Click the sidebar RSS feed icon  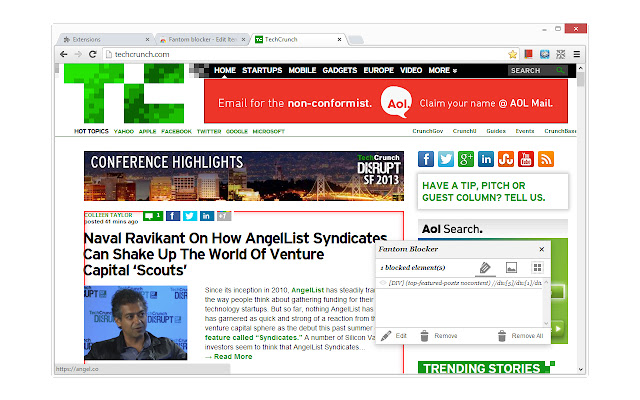546,159
